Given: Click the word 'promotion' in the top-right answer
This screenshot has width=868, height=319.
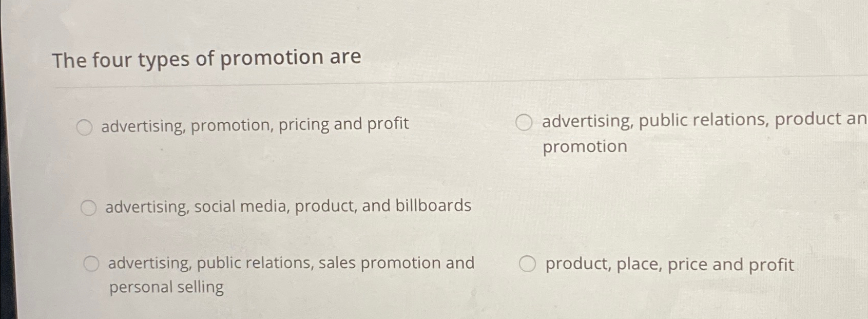Looking at the screenshot, I should pos(584,146).
